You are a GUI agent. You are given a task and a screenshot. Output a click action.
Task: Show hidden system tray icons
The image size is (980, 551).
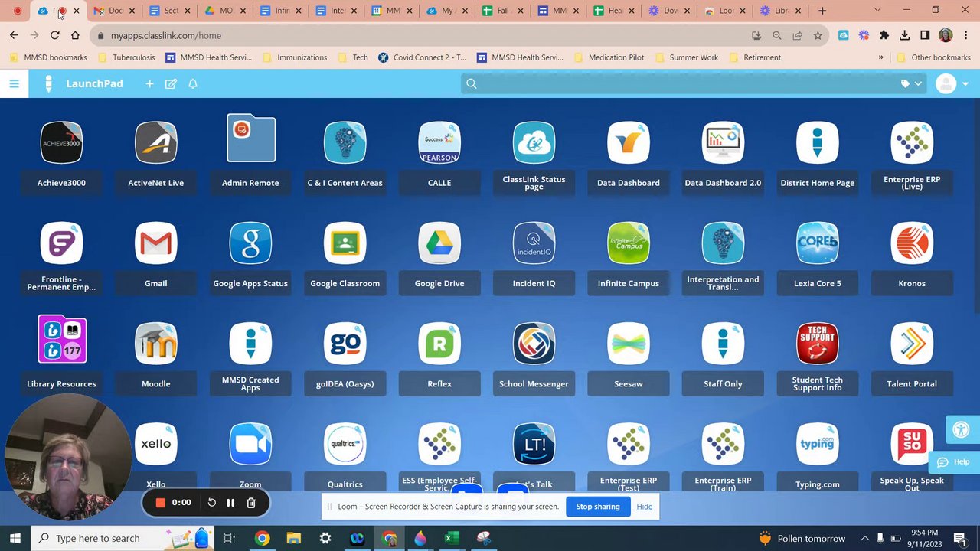tap(864, 538)
